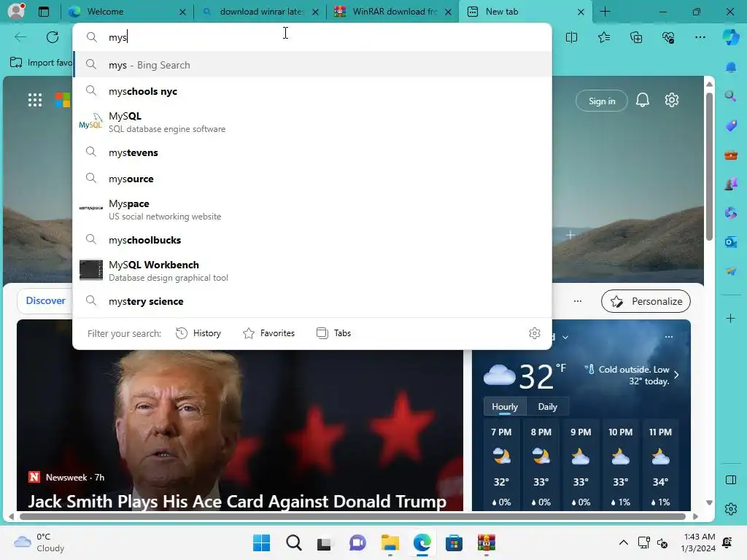This screenshot has height=560, width=747.
Task: Open the sidebar Drop paper-plane icon
Action: 731,271
